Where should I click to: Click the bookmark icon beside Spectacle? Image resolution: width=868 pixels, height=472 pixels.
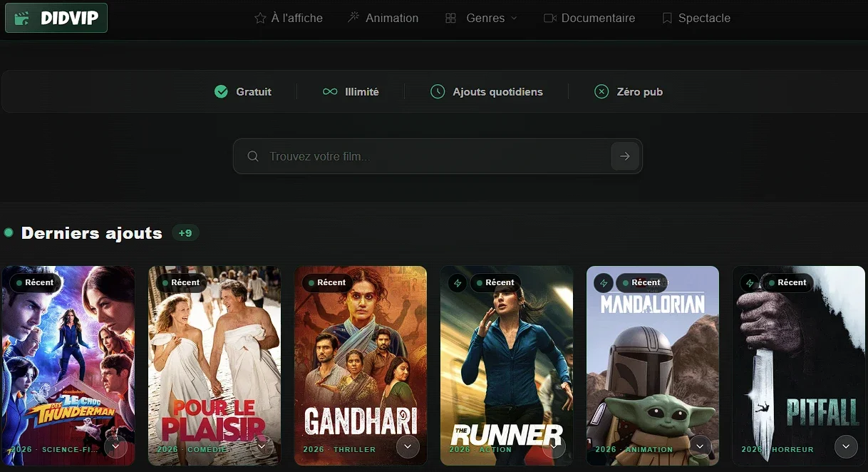[x=667, y=18]
